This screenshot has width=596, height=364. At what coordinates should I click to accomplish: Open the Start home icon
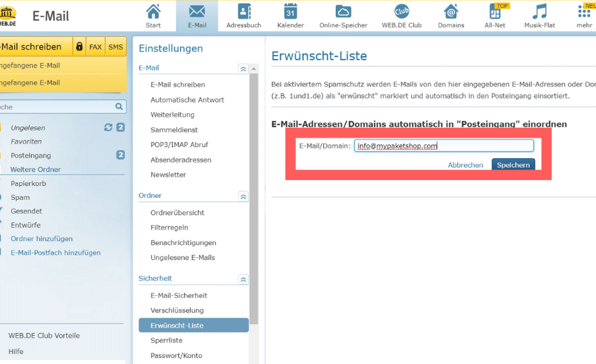click(x=153, y=12)
